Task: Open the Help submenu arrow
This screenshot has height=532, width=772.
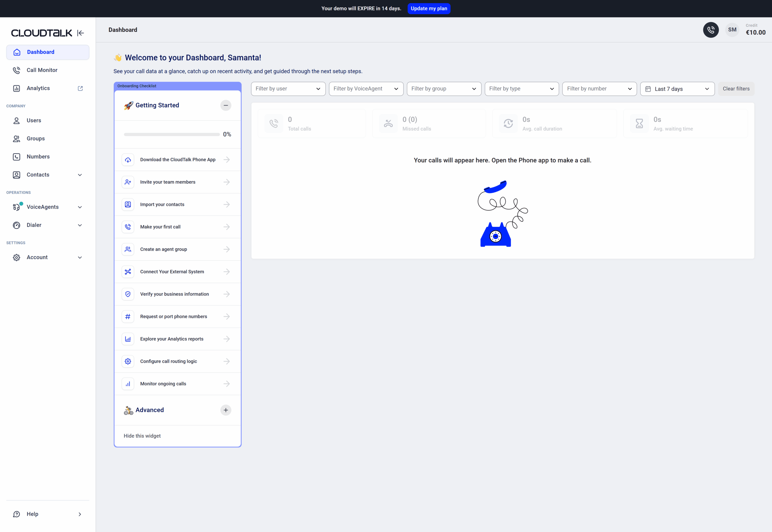Action: point(80,514)
